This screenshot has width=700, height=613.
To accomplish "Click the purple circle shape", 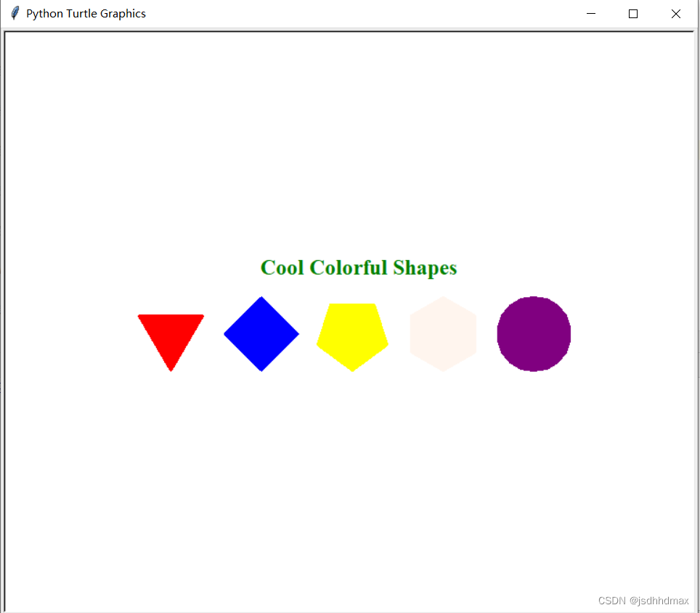I will [x=534, y=333].
